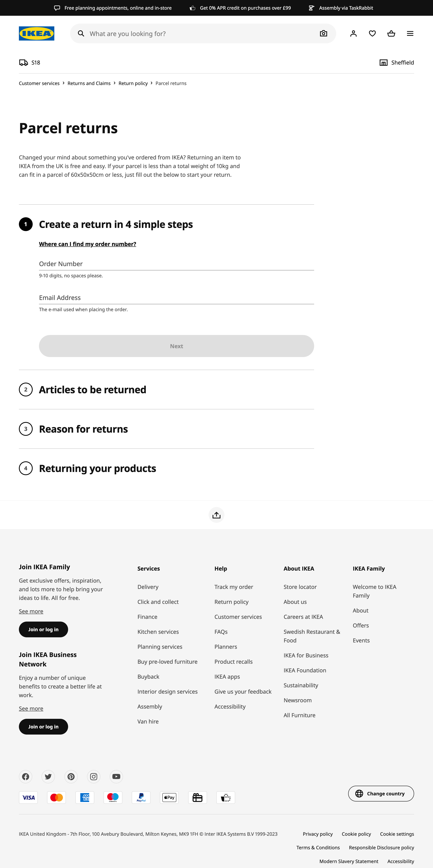This screenshot has height=868, width=433.
Task: Open the wishlist heart icon
Action: (372, 33)
